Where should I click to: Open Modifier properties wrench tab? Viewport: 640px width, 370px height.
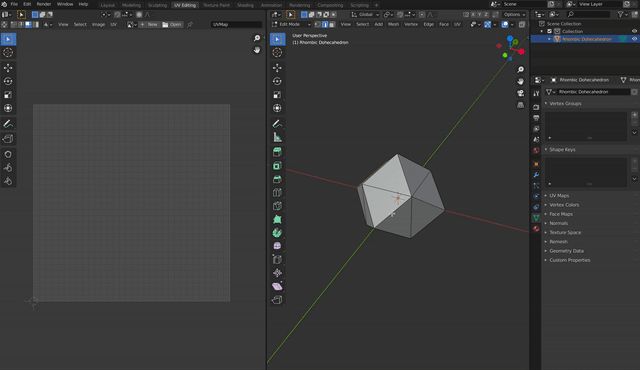coord(536,175)
